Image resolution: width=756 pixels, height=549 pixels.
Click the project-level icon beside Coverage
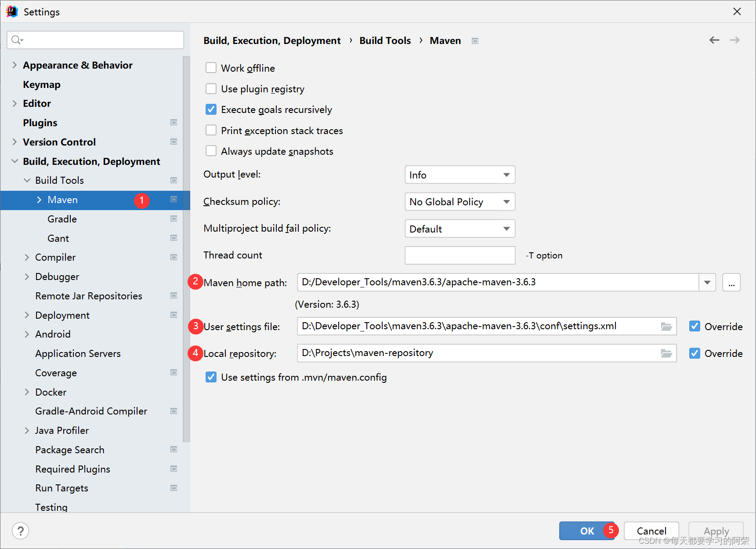pyautogui.click(x=174, y=372)
